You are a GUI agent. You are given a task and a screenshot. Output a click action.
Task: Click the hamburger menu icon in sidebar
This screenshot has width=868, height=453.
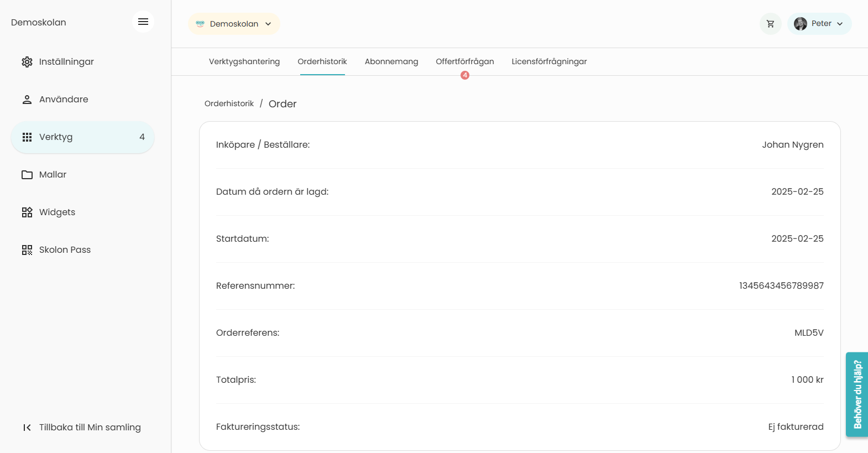coord(143,22)
